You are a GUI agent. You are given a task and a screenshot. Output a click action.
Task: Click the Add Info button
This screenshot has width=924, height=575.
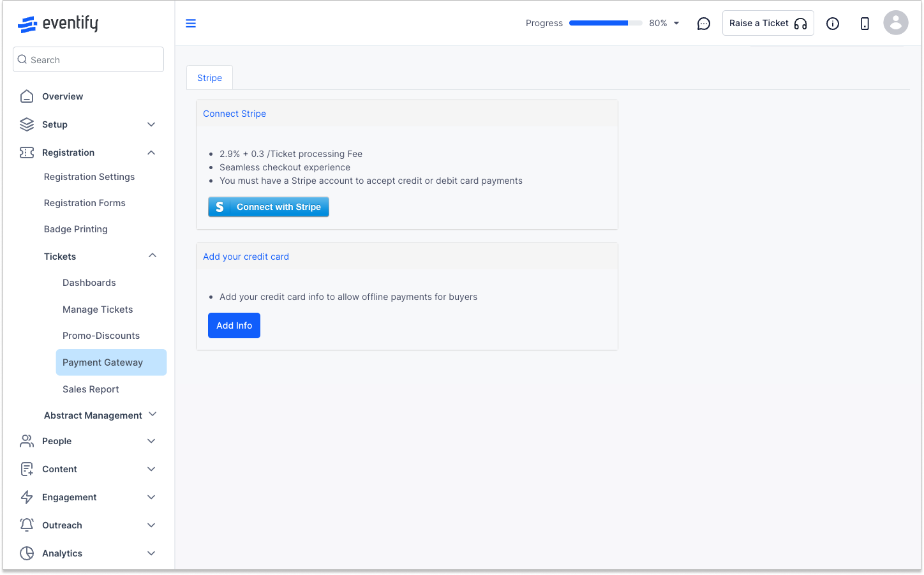click(234, 325)
